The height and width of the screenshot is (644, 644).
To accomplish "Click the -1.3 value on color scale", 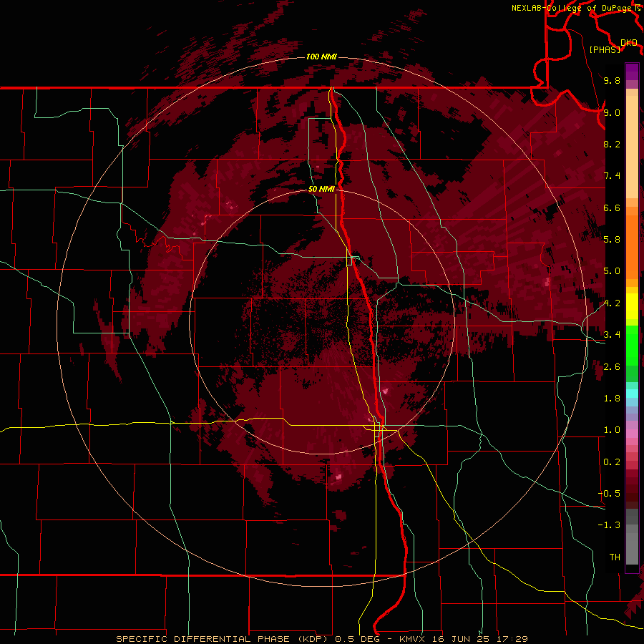I will click(x=609, y=525).
